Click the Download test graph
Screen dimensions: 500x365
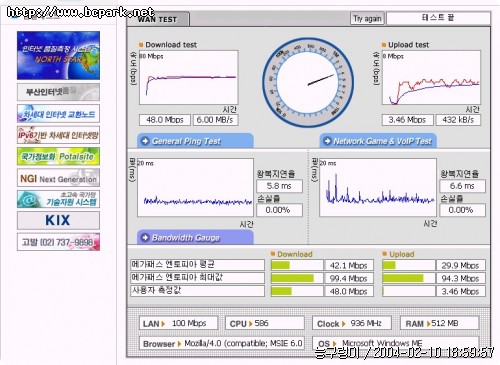click(x=189, y=77)
